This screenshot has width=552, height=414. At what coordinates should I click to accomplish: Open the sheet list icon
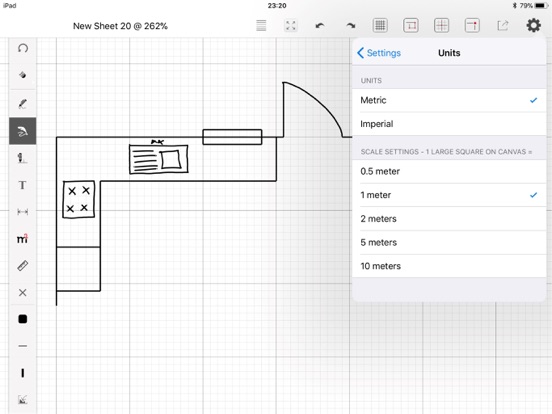[x=261, y=25]
